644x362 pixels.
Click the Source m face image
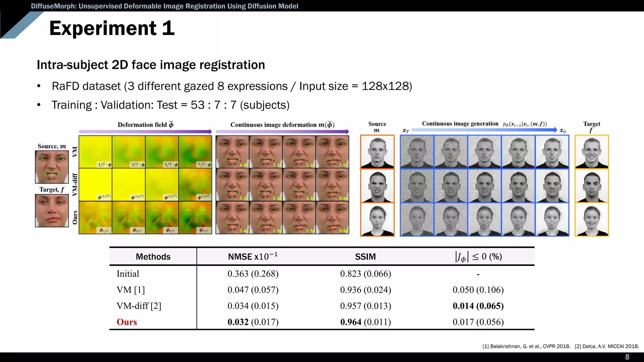(52, 167)
